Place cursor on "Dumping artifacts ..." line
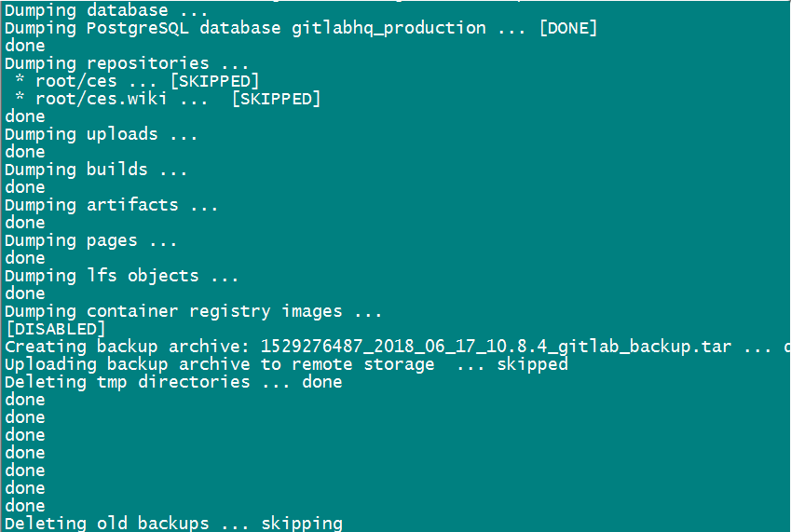This screenshot has height=532, width=791. pos(111,205)
